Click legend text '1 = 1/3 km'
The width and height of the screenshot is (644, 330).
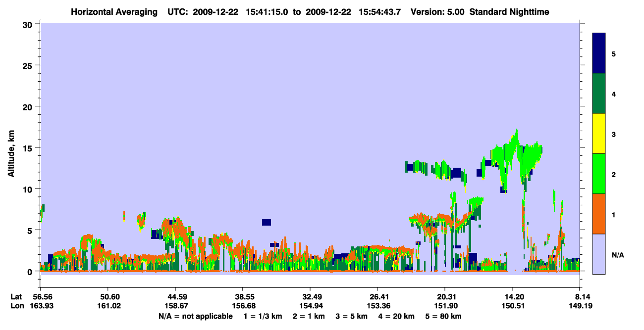tap(264, 316)
